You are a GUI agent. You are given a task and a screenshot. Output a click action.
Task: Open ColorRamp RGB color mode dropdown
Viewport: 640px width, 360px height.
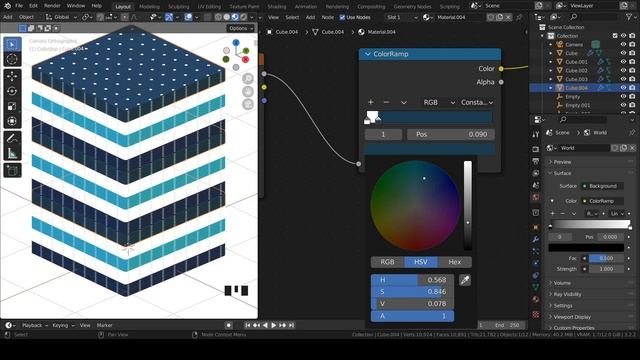(438, 102)
